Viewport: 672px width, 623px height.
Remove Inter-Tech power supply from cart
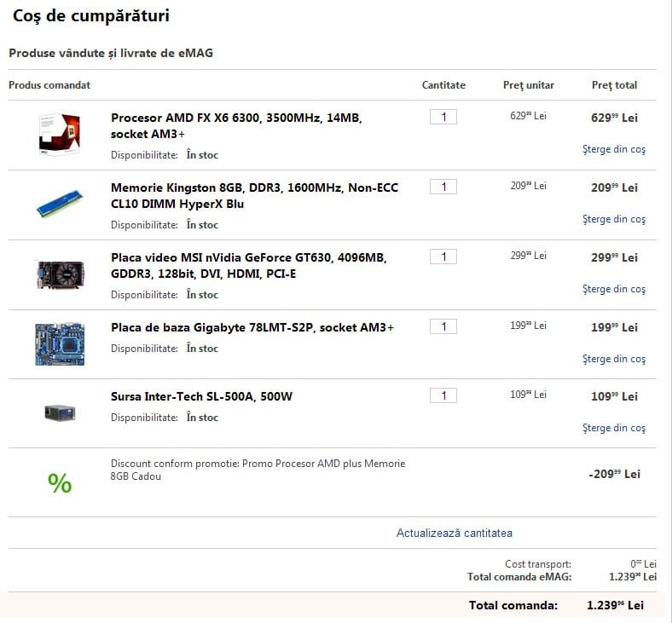pos(614,428)
